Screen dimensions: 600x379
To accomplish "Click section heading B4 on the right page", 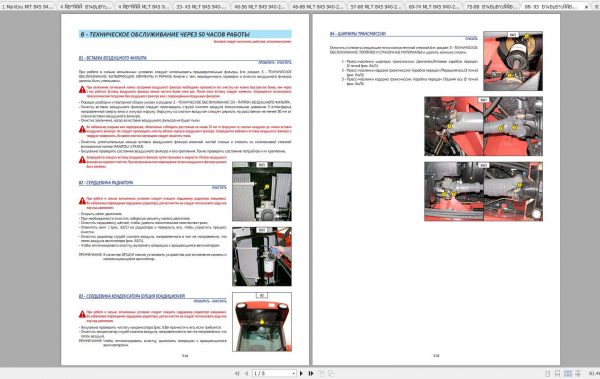I will pos(358,34).
